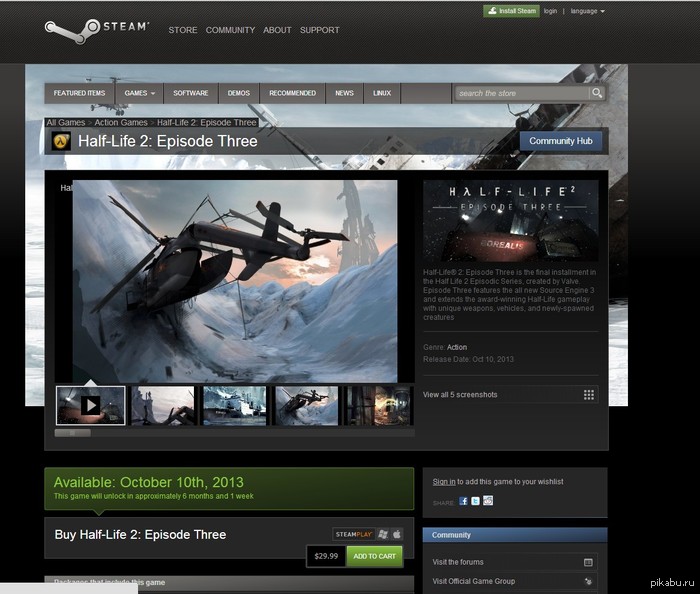Click Visit Official Game Group link
Image resolution: width=700 pixels, height=594 pixels.
point(473,581)
